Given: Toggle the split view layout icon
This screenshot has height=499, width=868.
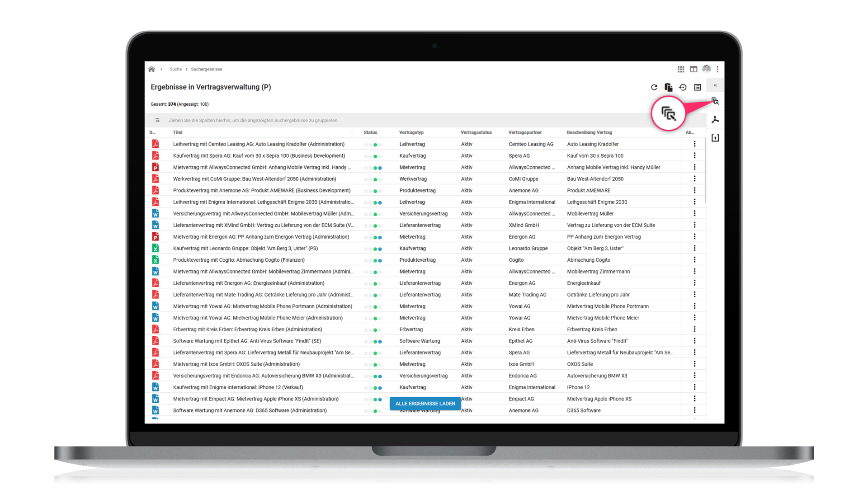Looking at the screenshot, I should pos(693,69).
